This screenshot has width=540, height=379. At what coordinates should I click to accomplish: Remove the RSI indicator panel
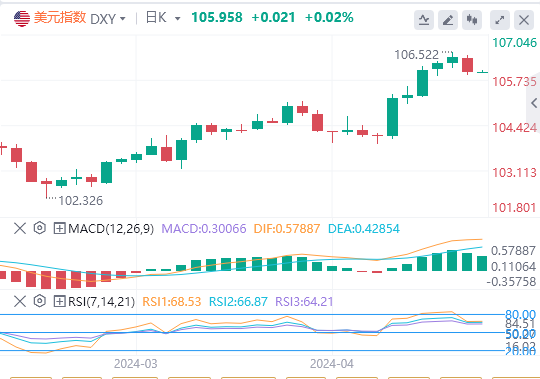[20, 302]
